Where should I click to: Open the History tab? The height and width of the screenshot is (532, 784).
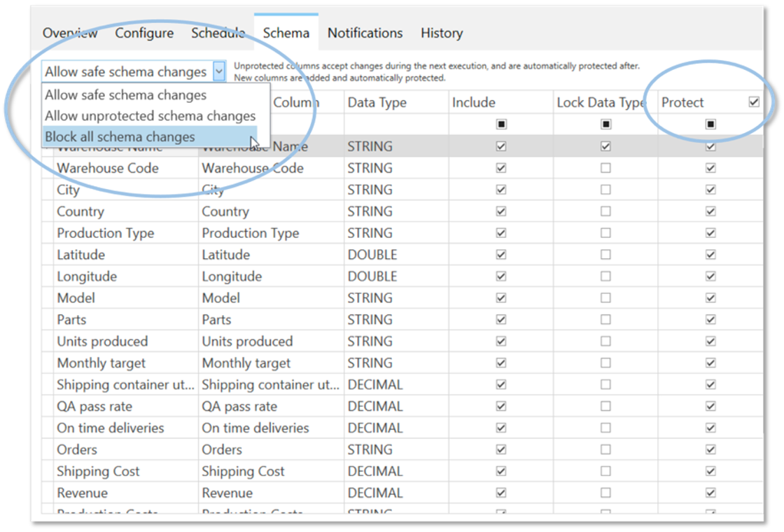[x=442, y=33]
